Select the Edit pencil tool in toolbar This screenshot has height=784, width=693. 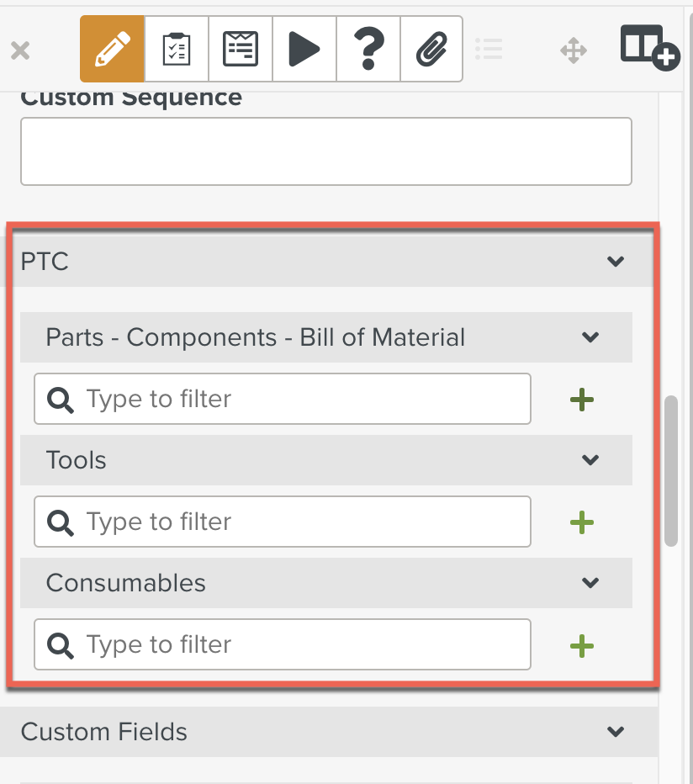[112, 49]
